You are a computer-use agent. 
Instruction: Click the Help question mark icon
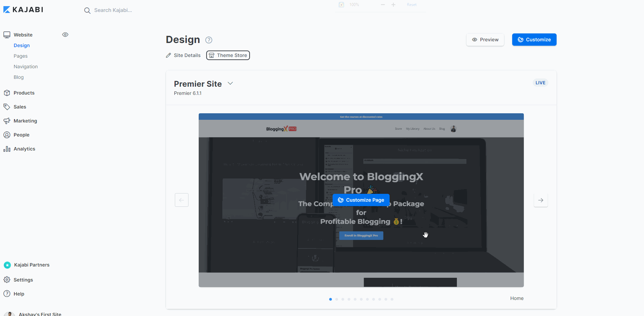[7, 294]
